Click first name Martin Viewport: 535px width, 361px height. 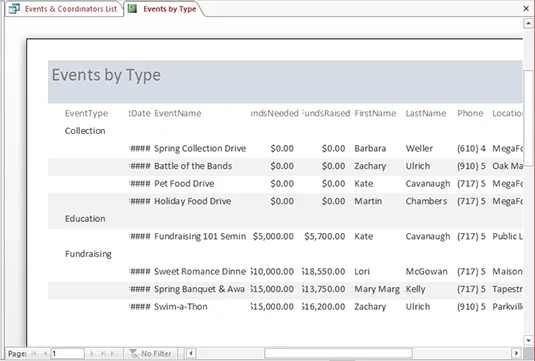tap(368, 201)
